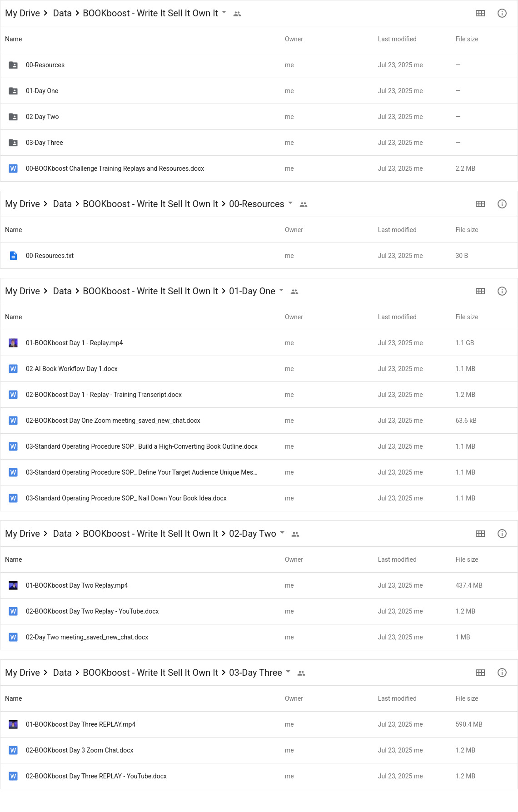Expand the 03-Day Three breadcrumb dropdown arrow
Viewport: 518px width, 812px height.
(x=288, y=672)
